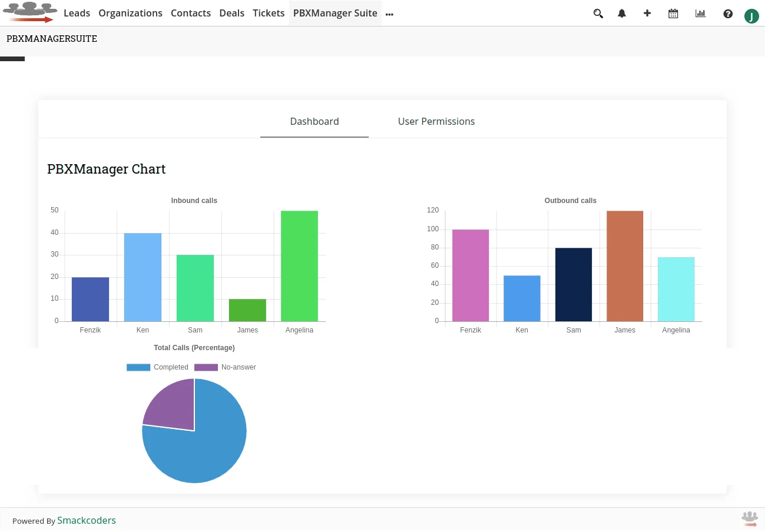Screen dimensions: 765x532
Task: Open the Deals module
Action: point(231,13)
